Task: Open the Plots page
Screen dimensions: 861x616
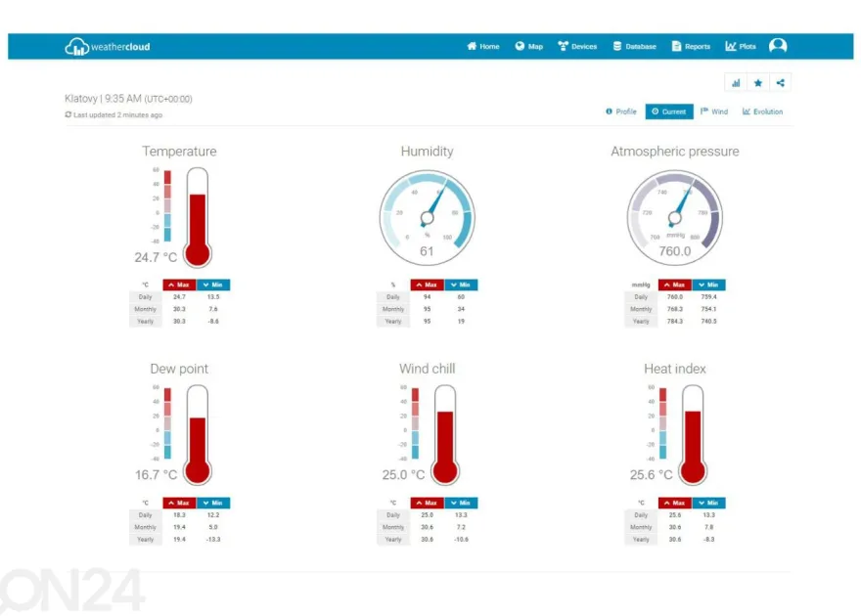Action: coord(741,47)
